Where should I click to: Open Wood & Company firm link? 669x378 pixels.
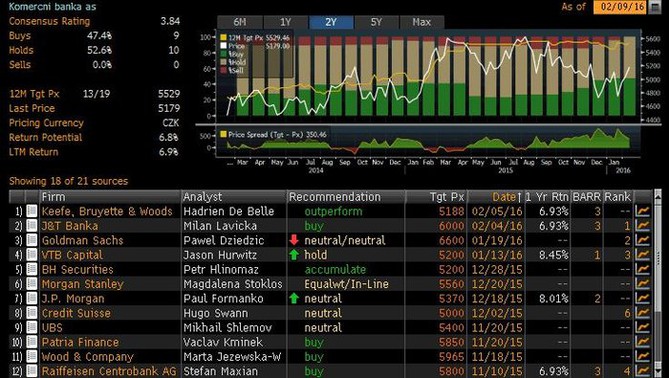coord(87,356)
